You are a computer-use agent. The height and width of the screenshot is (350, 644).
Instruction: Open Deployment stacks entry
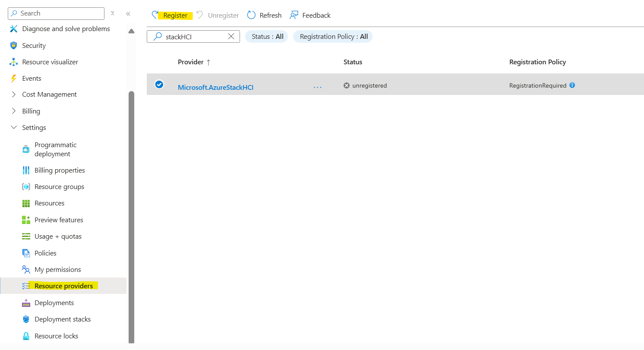(x=63, y=319)
